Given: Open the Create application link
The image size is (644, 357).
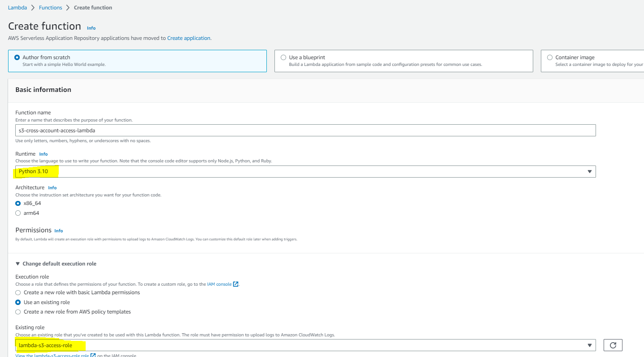Looking at the screenshot, I should [188, 38].
